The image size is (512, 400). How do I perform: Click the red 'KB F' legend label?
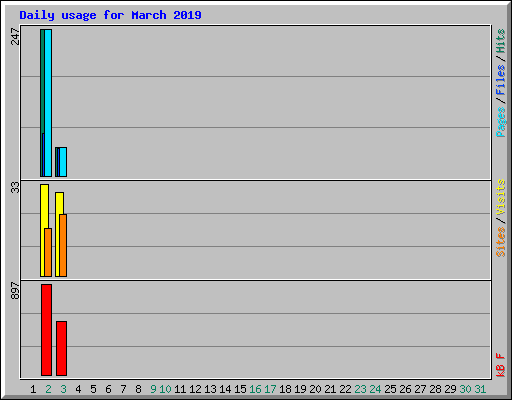pyautogui.click(x=501, y=365)
